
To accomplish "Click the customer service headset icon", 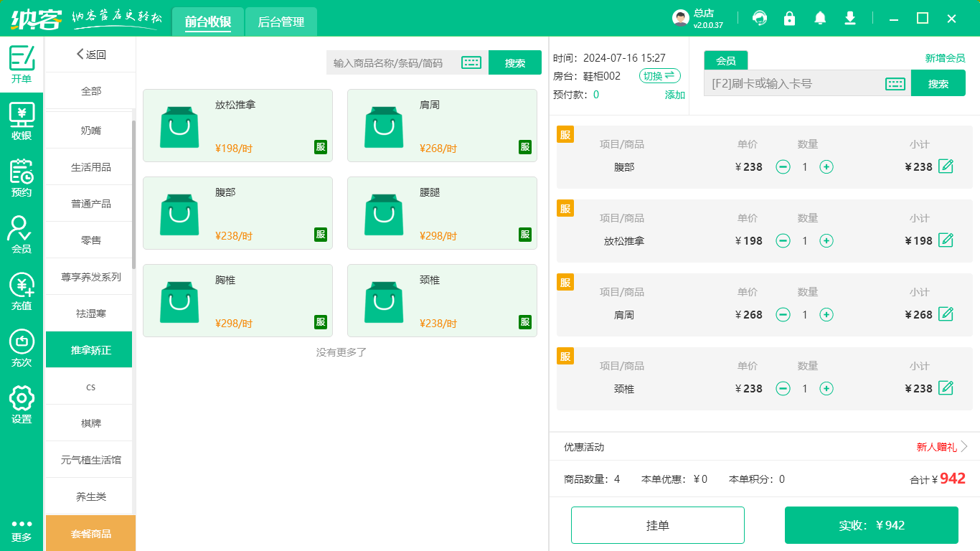I will (x=759, y=19).
